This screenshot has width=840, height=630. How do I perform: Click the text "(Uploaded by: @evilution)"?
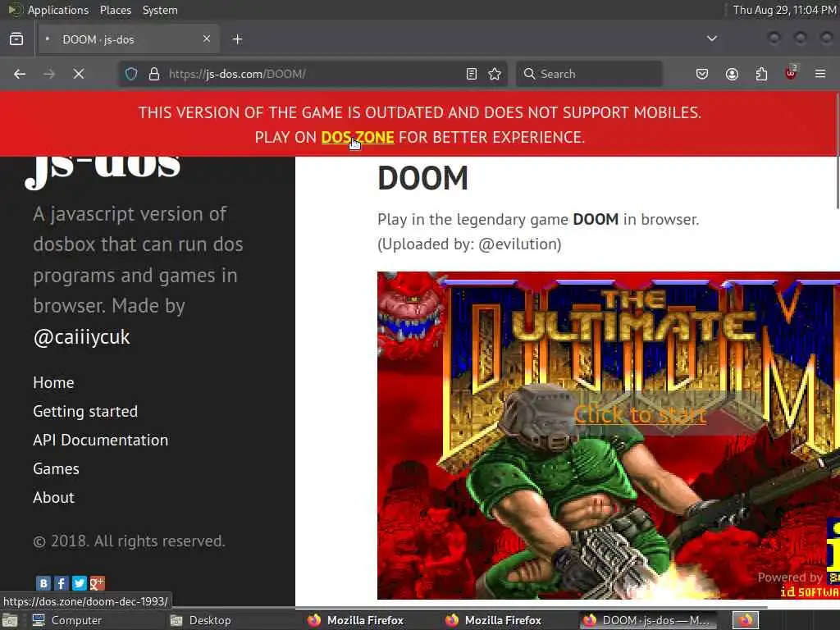(469, 244)
